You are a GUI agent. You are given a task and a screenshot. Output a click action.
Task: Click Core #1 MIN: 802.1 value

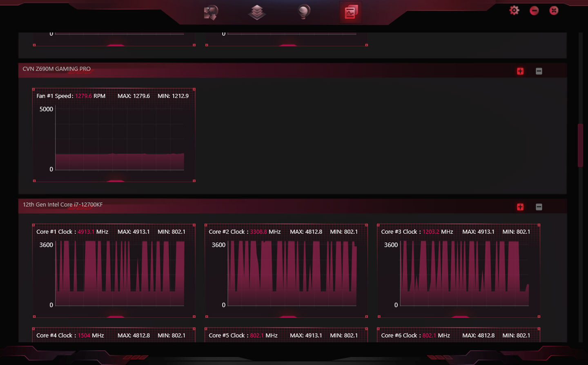pyautogui.click(x=171, y=232)
